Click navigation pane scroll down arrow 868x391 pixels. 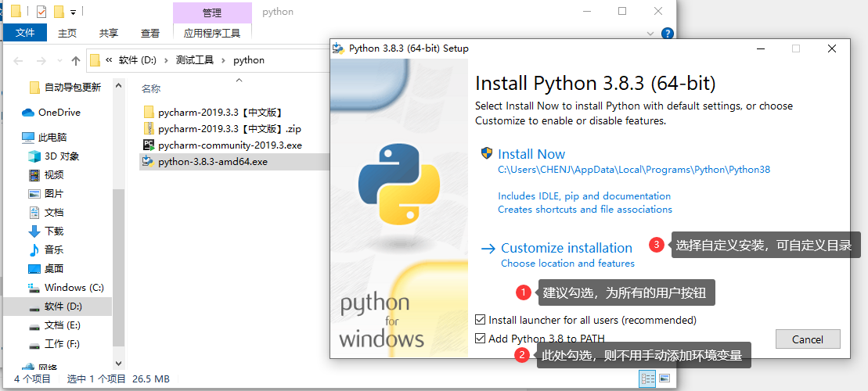[x=118, y=364]
